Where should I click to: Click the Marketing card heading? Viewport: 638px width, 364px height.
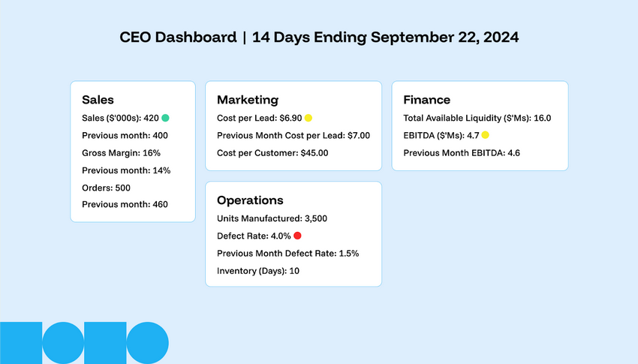click(248, 100)
